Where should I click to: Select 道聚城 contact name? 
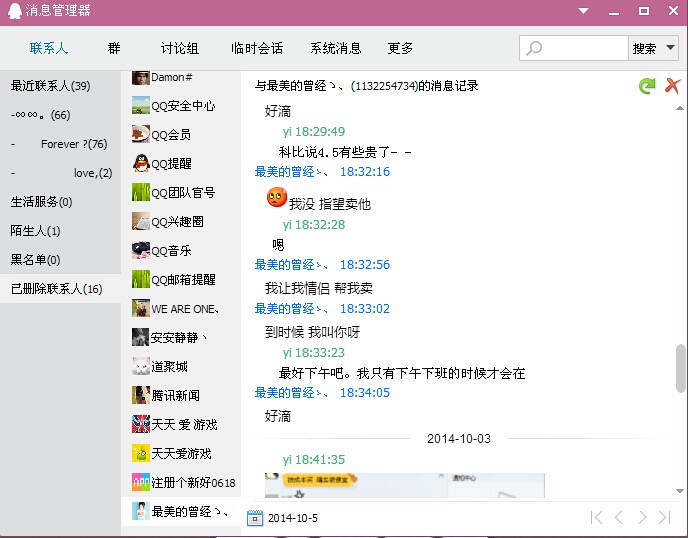169,366
